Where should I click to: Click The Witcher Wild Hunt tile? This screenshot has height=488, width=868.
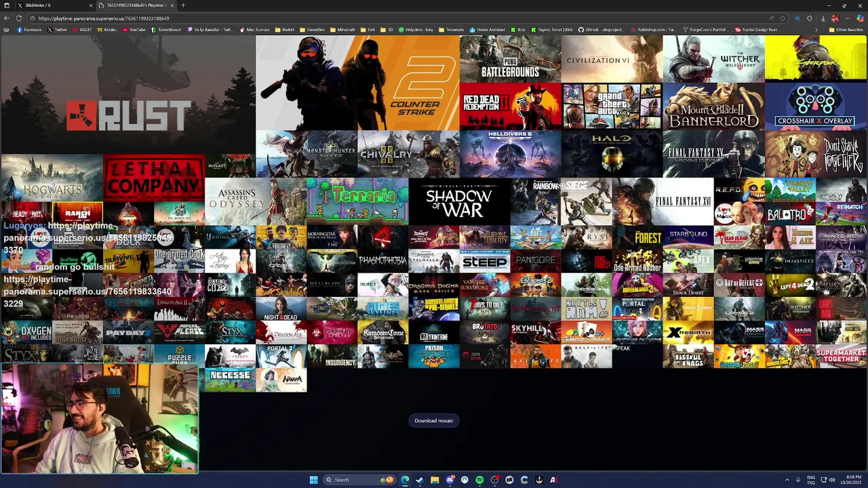tap(713, 59)
